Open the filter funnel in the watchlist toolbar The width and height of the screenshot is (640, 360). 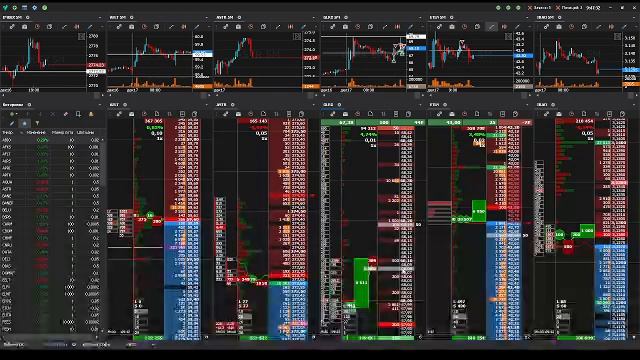coord(37,123)
